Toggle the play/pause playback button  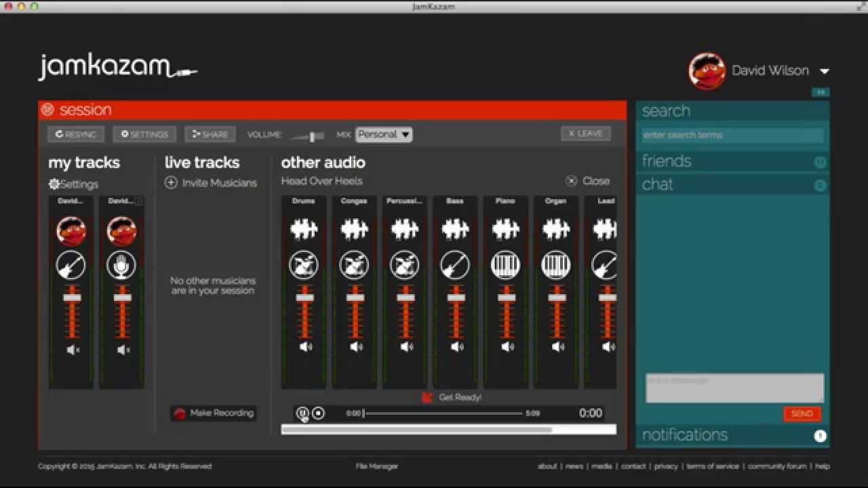pos(302,413)
